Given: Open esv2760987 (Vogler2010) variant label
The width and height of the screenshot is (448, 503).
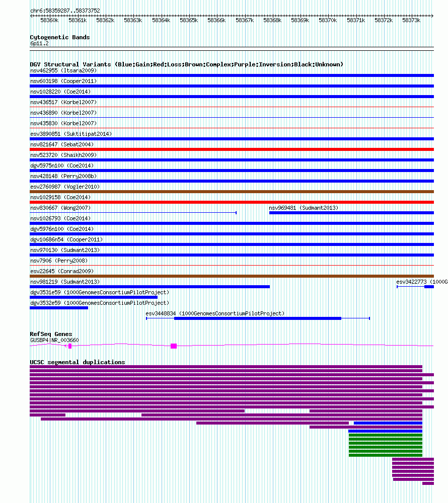Looking at the screenshot, I should pos(65,187).
